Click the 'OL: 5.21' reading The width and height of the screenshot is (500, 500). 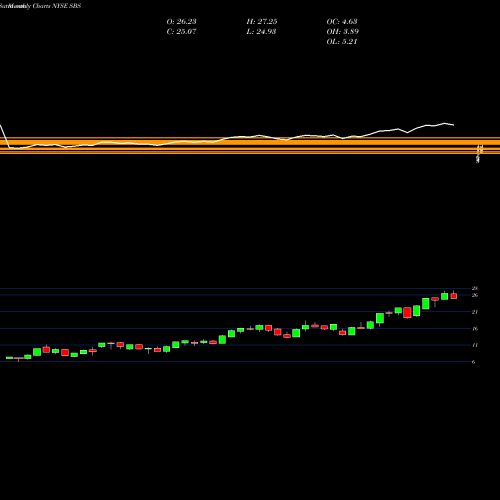click(342, 41)
